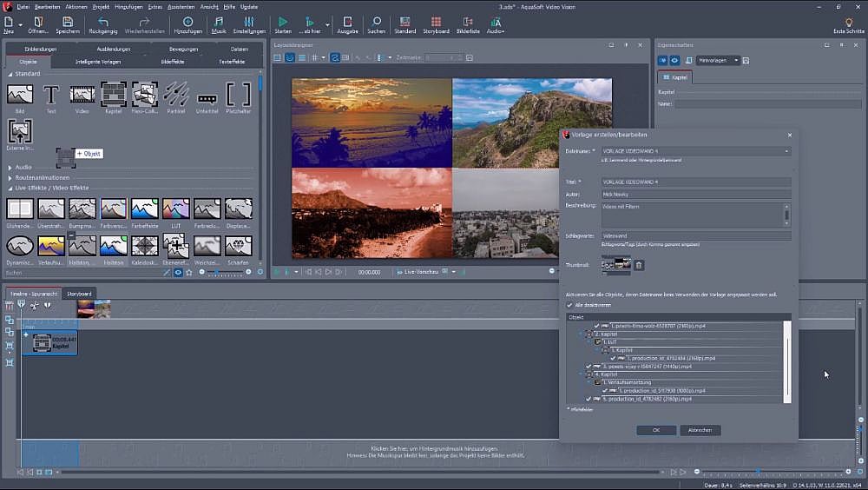Viewport: 868px width, 490px height.
Task: Uncheck the '5. production_id_4782482' object checkbox
Action: [588, 399]
